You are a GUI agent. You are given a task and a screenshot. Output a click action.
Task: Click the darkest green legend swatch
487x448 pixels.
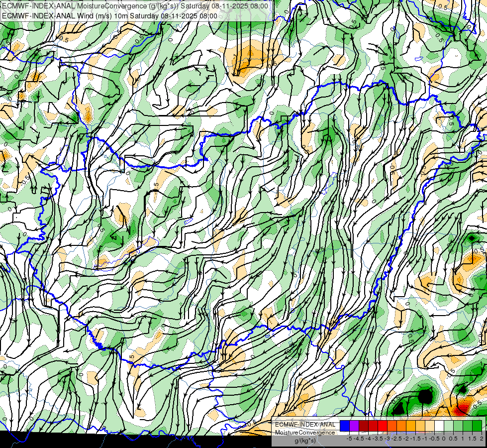pos(477,426)
